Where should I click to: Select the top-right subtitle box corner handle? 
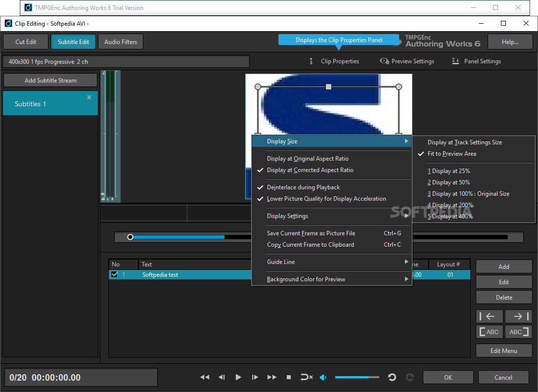coord(399,87)
